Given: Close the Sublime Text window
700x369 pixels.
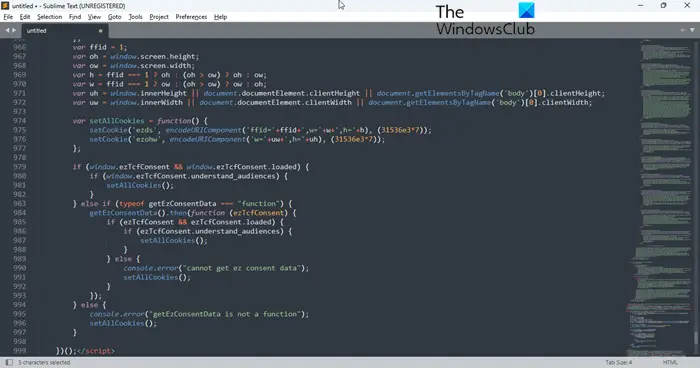Looking at the screenshot, I should coord(687,5).
